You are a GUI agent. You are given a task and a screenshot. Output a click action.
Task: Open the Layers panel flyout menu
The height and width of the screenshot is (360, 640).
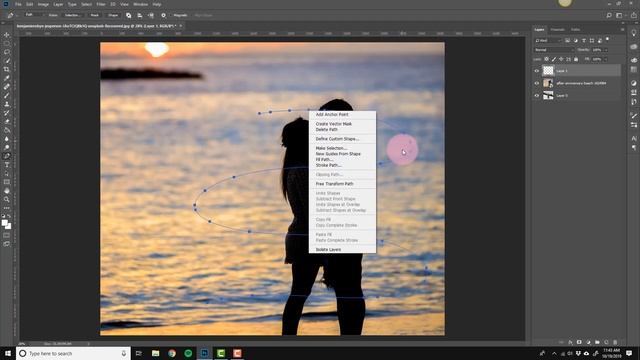point(622,29)
